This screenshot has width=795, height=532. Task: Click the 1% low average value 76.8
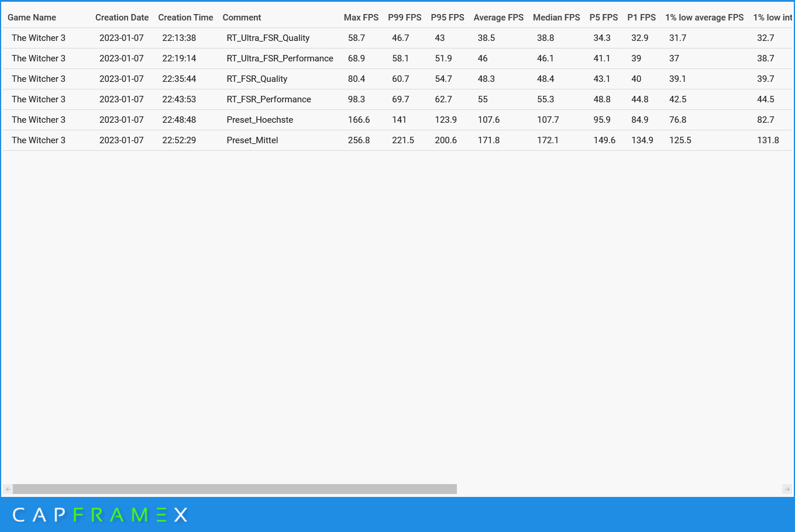pos(678,120)
